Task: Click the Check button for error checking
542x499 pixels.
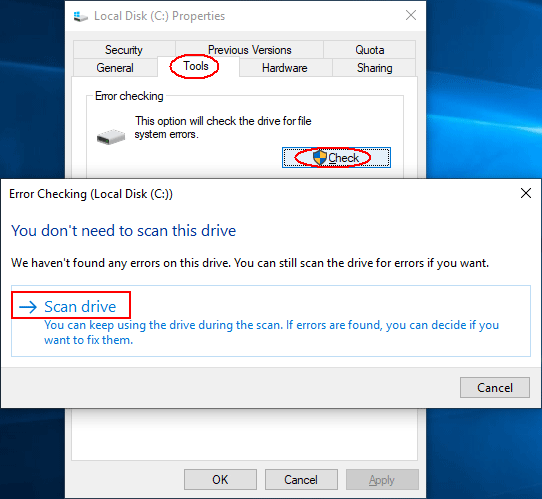Action: click(x=336, y=158)
